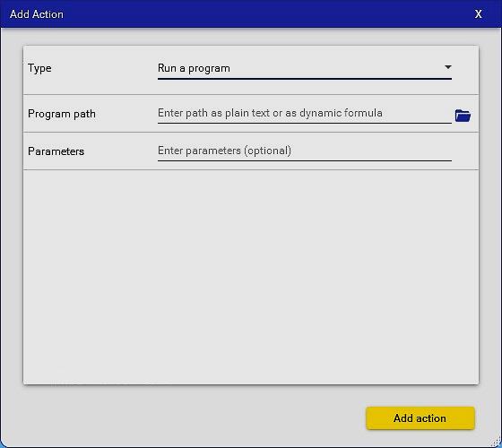Click the Add Action title text
The height and width of the screenshot is (448, 502).
37,14
